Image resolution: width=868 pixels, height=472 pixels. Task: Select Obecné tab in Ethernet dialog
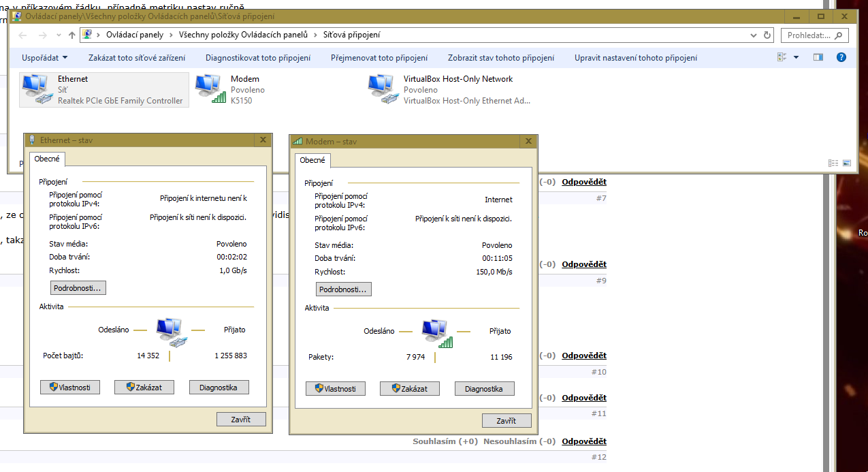47,159
